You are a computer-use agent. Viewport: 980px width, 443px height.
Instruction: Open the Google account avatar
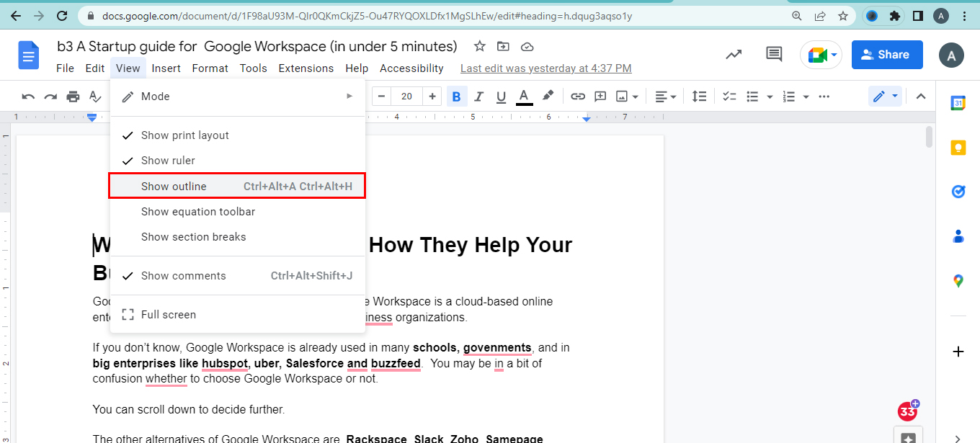pyautogui.click(x=951, y=55)
